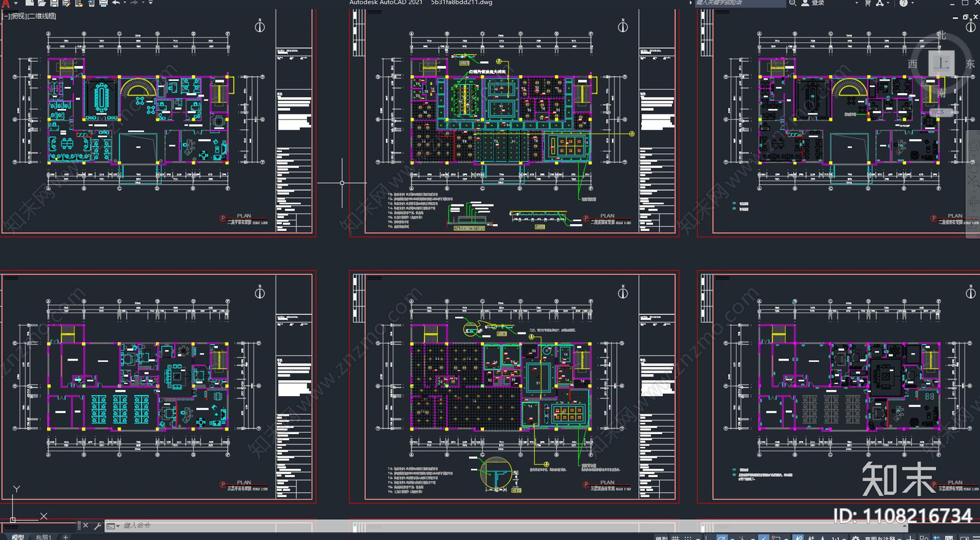The image size is (980, 540).
Task: Click the 上 face of the ViewCube
Action: coord(941,63)
